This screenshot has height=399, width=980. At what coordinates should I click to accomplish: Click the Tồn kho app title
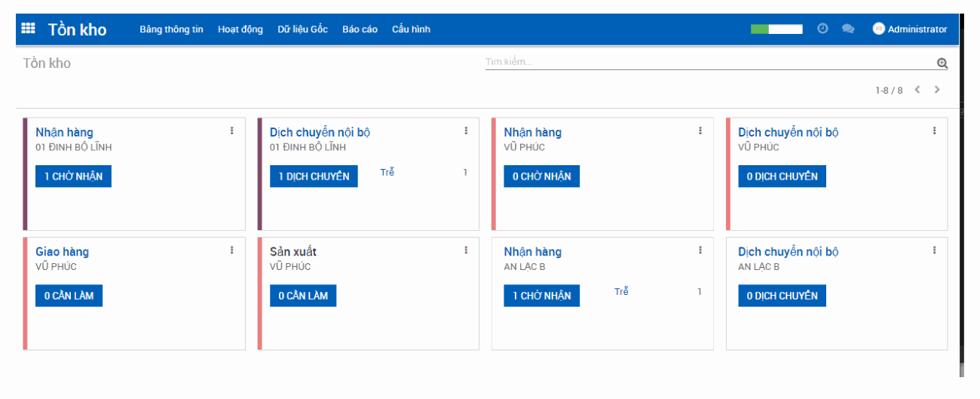pyautogui.click(x=78, y=29)
